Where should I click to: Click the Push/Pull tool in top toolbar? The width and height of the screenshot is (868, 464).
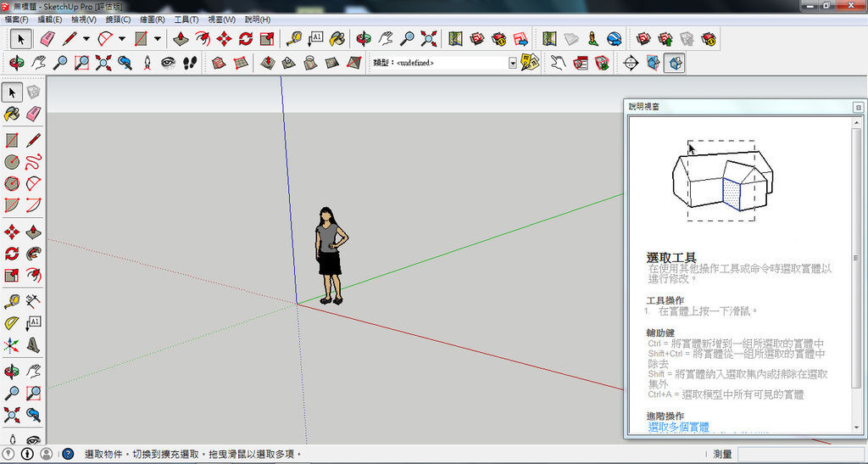click(x=181, y=39)
